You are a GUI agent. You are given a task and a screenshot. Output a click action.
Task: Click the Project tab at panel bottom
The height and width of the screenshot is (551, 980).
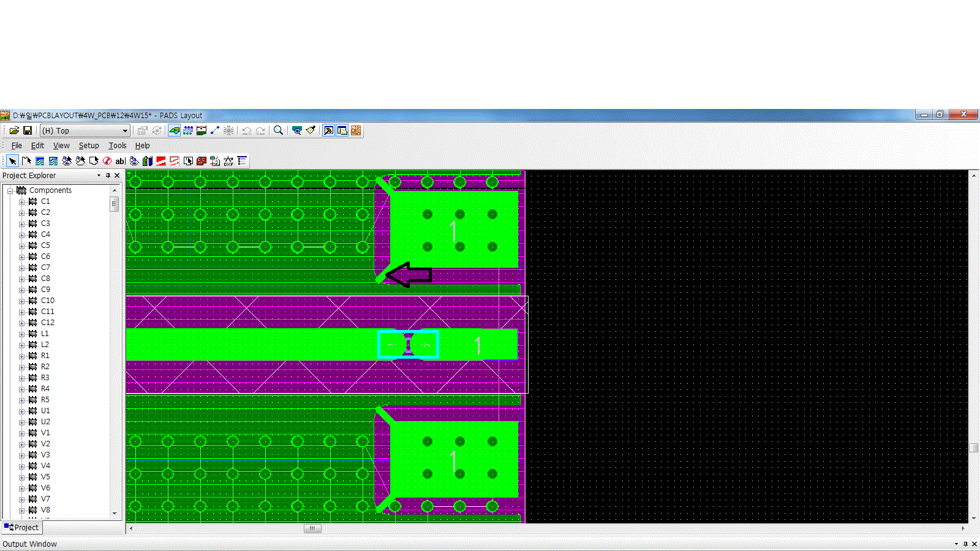[x=22, y=527]
